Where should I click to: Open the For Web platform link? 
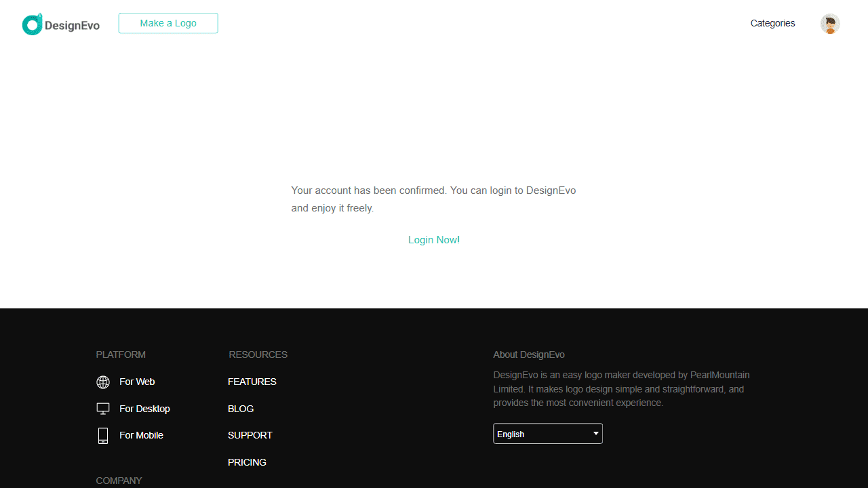point(137,382)
